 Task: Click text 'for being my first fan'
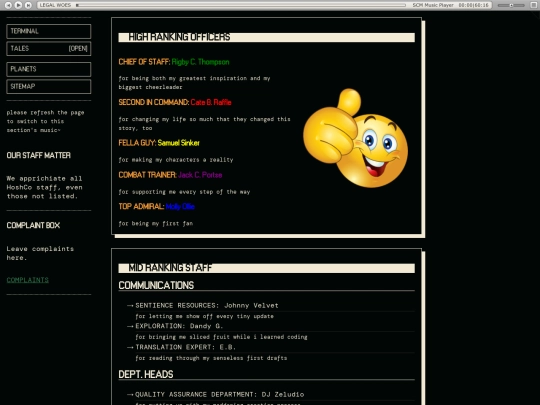coord(156,224)
